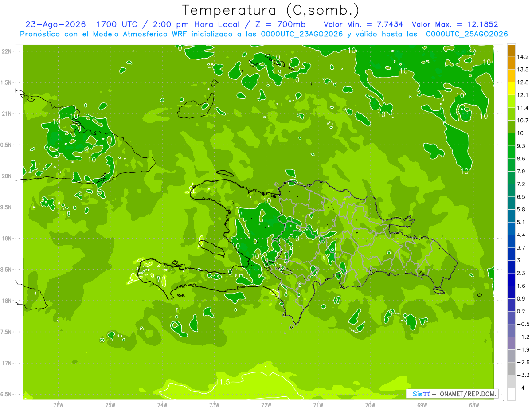Click the '20N' latitude axis label
This screenshot has height=411, width=532.
tap(6, 176)
